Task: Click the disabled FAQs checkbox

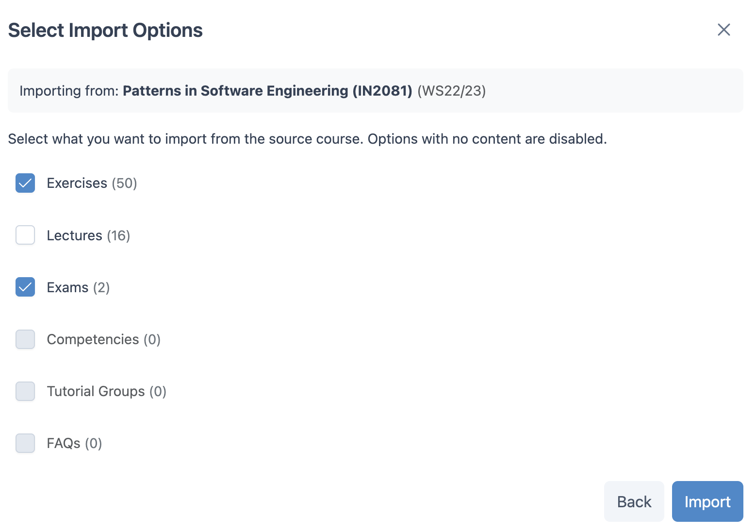Action: coord(25,443)
